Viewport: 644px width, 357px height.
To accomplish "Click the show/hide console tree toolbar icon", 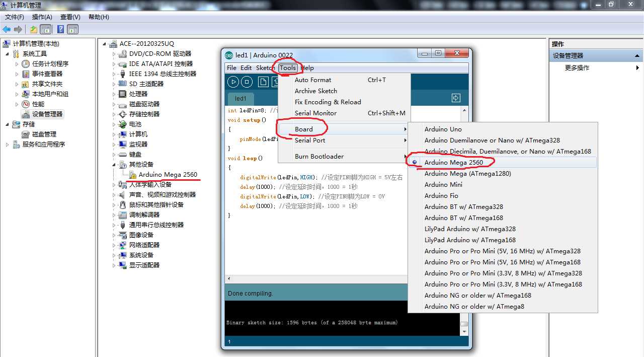I will point(45,30).
